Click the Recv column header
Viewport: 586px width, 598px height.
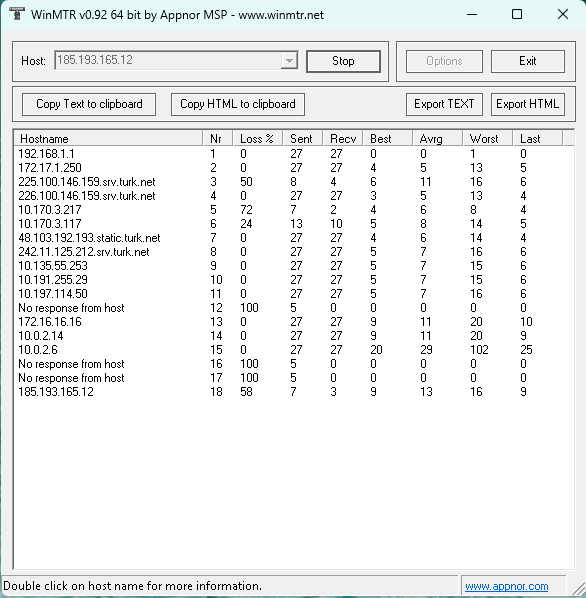343,138
